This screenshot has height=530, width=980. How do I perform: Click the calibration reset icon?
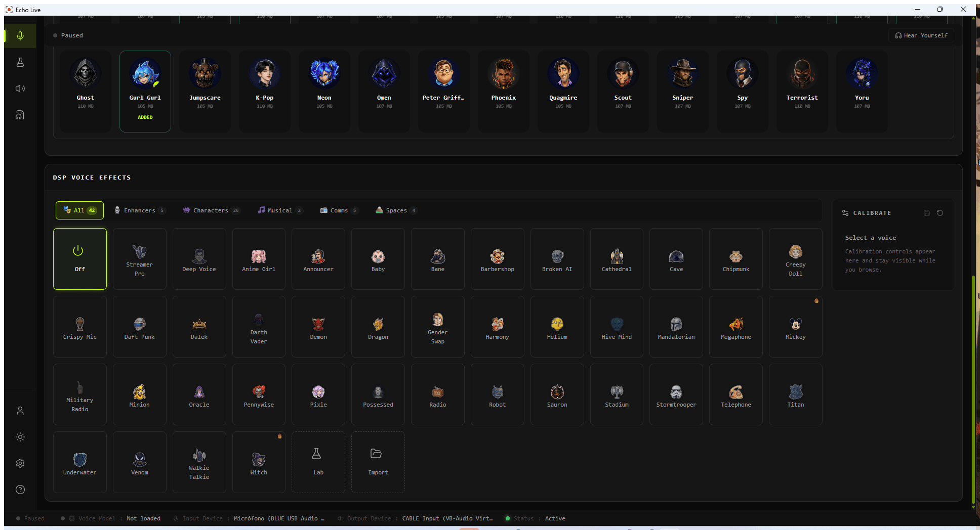[x=940, y=213]
